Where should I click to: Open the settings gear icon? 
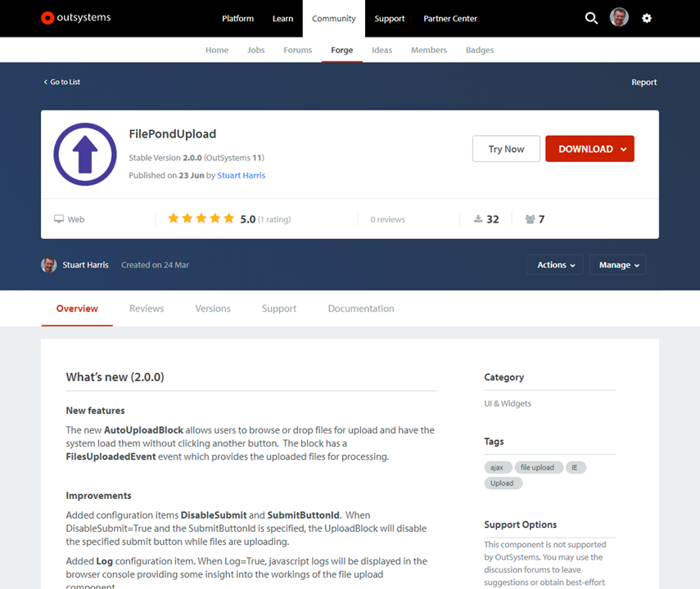pos(647,17)
